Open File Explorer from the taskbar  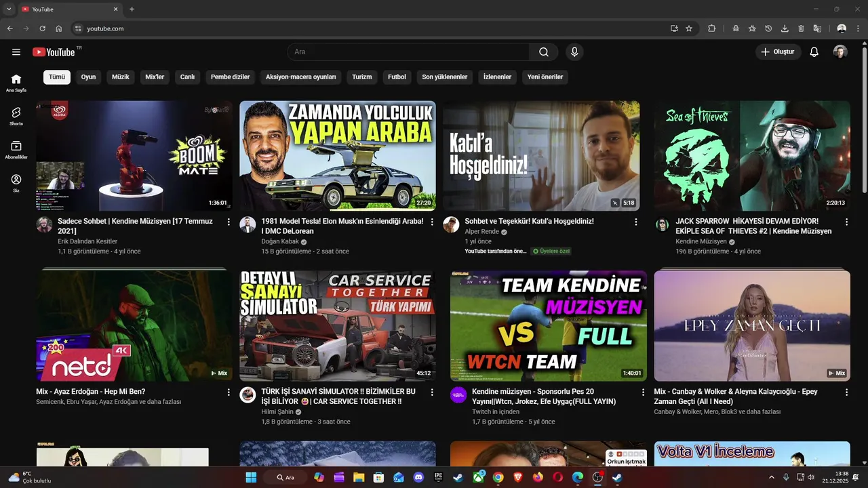pos(359,477)
